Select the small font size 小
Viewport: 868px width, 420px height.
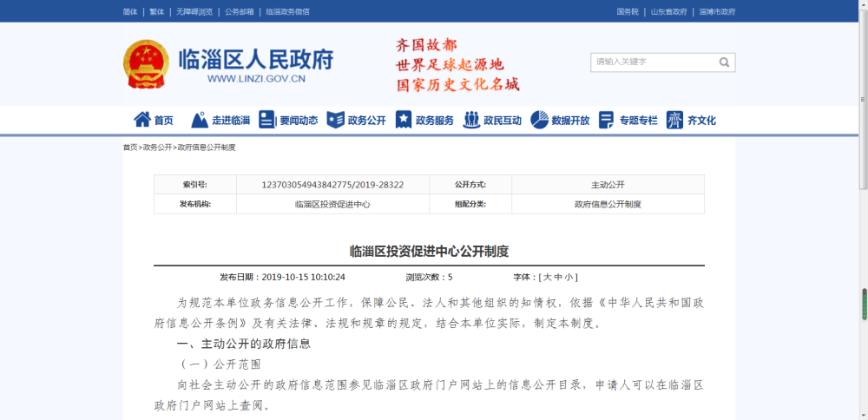(569, 278)
